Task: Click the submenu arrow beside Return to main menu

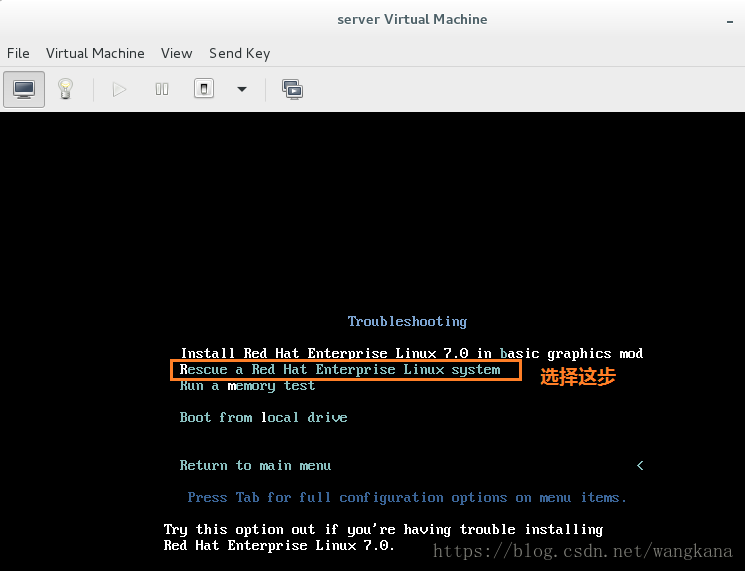Action: coord(640,466)
